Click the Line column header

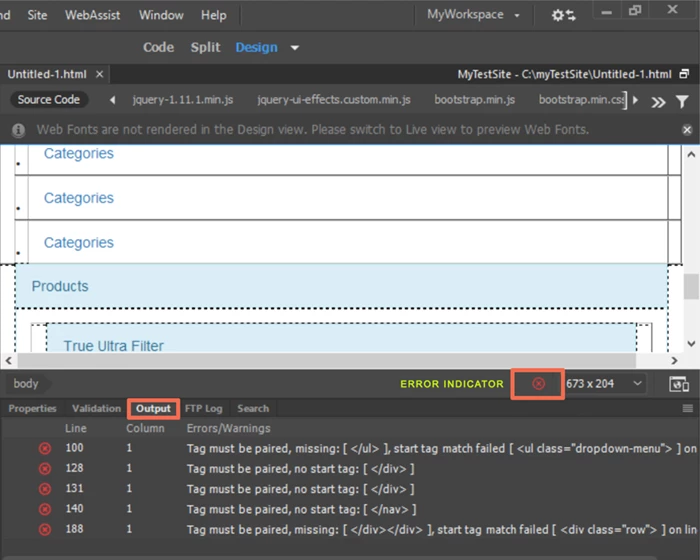75,428
